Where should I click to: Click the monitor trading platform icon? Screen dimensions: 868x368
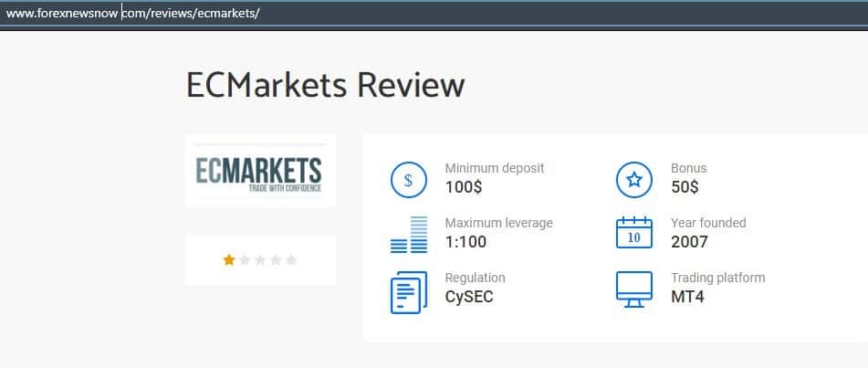[633, 289]
